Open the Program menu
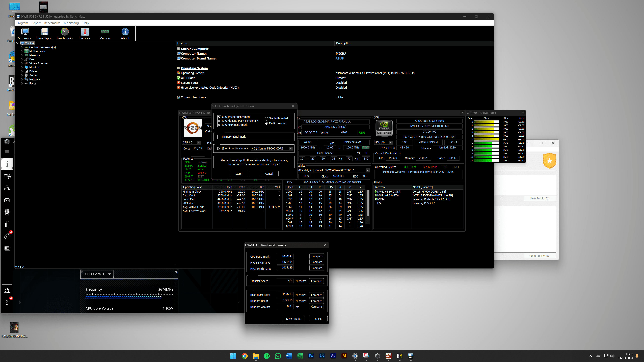This screenshot has width=644, height=362. coord(22,23)
